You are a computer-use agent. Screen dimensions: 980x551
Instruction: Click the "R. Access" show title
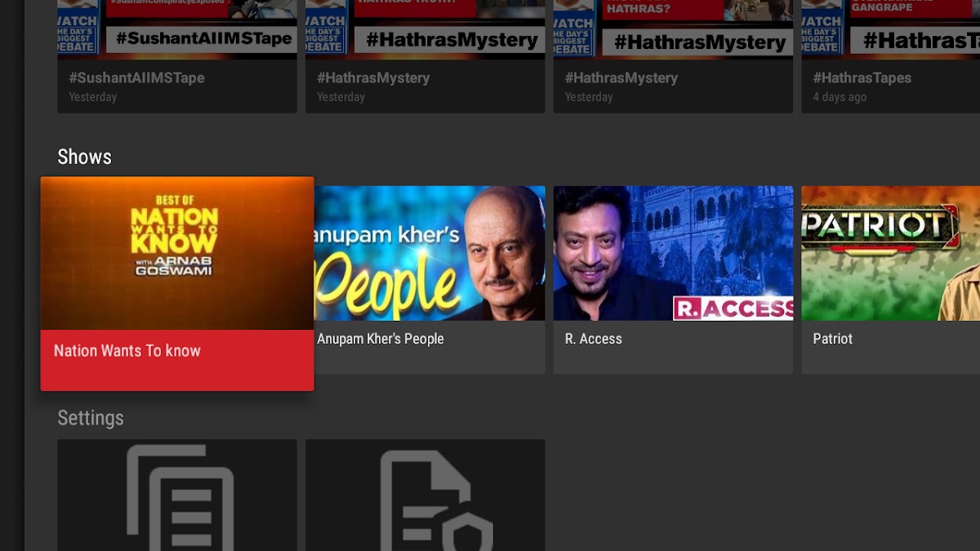[594, 339]
